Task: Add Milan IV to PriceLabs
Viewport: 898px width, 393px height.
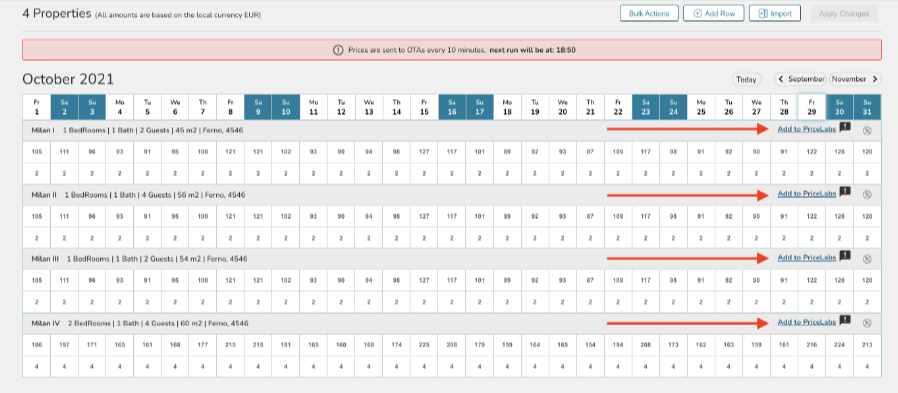Action: [x=806, y=323]
